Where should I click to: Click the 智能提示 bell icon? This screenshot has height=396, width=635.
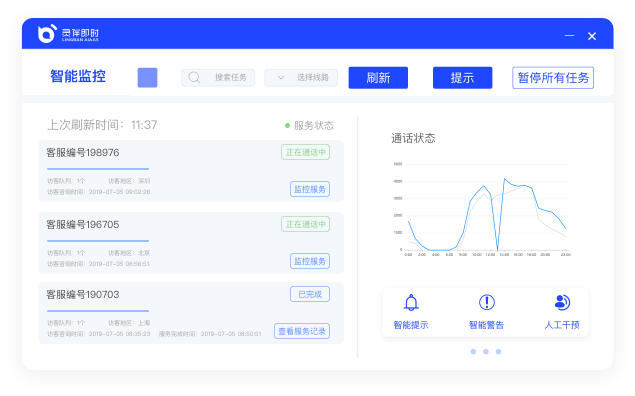411,302
